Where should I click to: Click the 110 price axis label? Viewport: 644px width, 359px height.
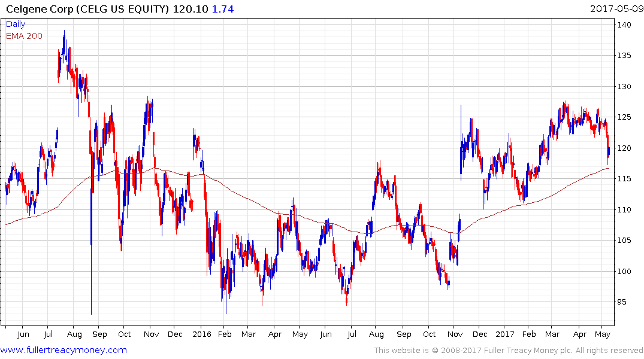(624, 209)
